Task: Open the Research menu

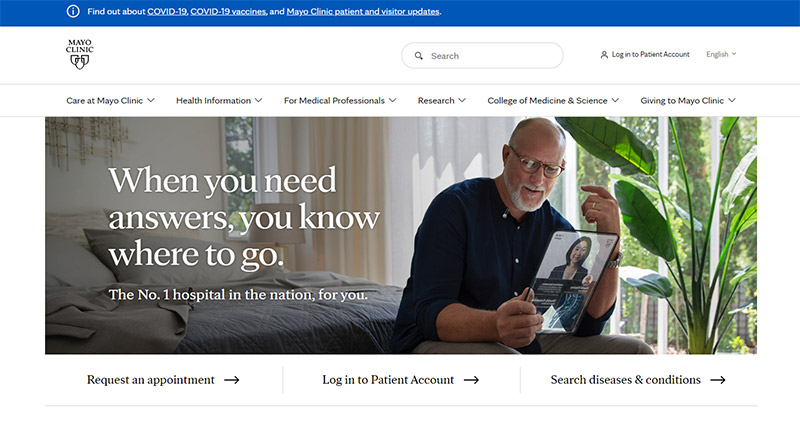Action: 441,101
